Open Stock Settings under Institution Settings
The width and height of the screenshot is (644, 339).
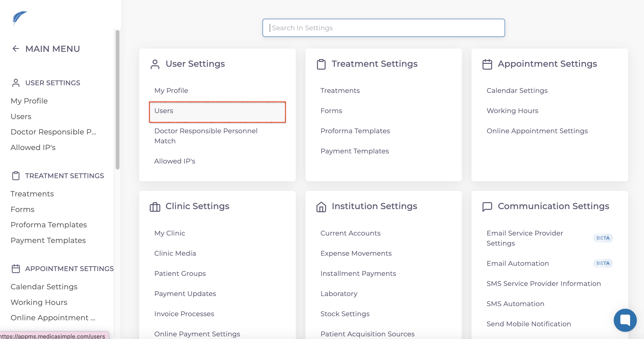click(x=345, y=314)
